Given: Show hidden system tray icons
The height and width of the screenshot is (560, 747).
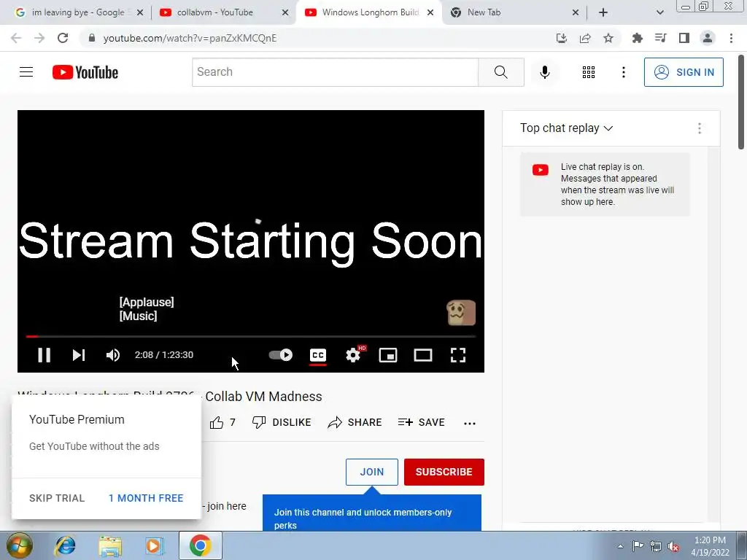Looking at the screenshot, I should click(x=620, y=546).
